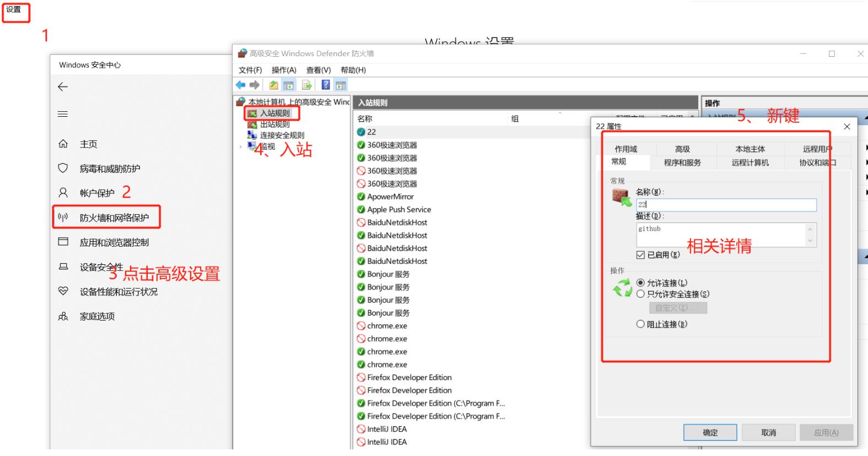Open Help via the blue question-mark toolbar icon
868x456 pixels.
pyautogui.click(x=326, y=85)
